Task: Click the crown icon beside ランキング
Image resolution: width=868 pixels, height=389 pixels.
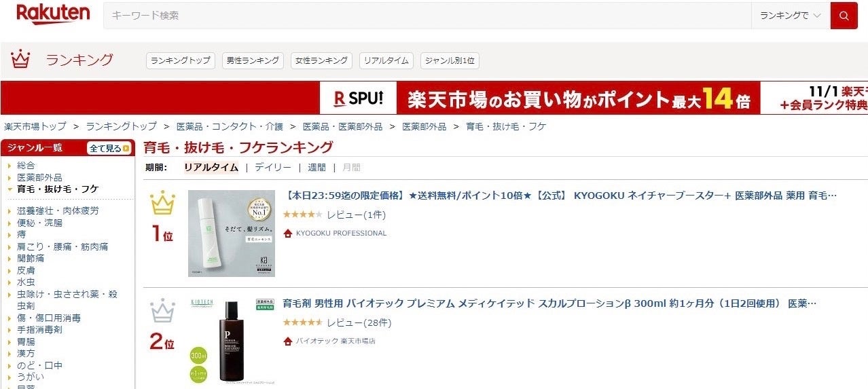Action: 20,60
